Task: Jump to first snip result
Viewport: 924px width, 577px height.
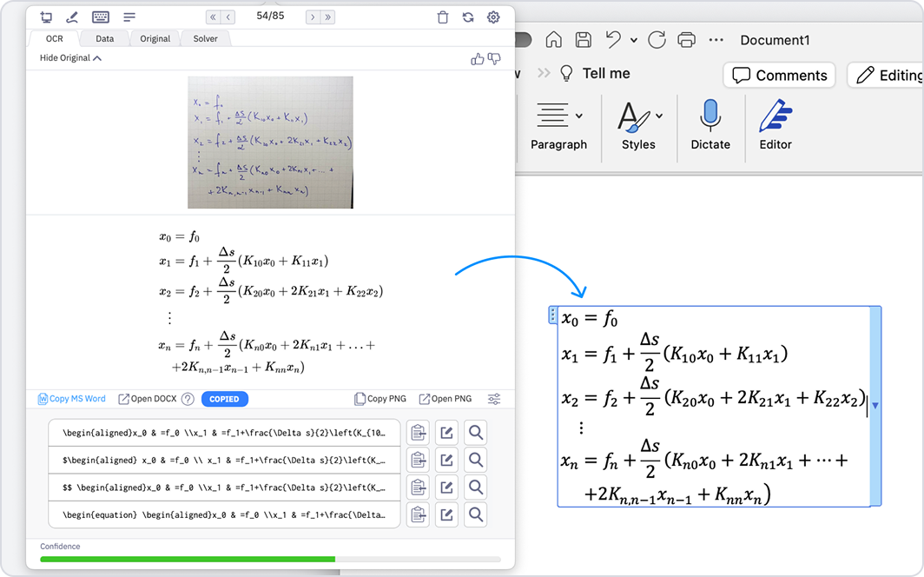Action: point(214,17)
